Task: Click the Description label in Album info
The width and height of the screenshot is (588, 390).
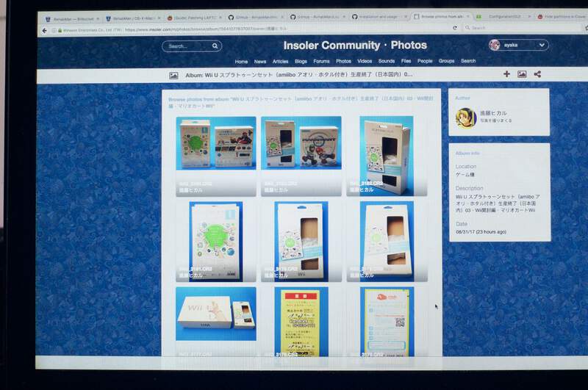Action: 469,188
